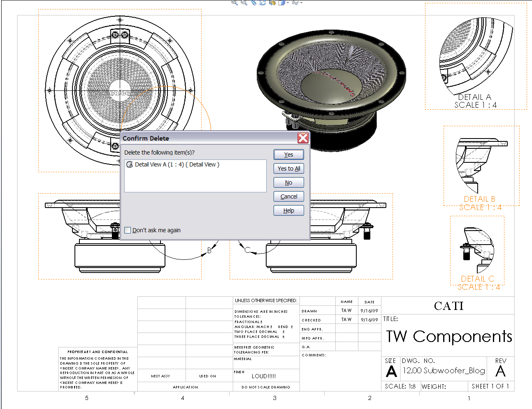Click the Hide/Show Items glasses icon
The image size is (532, 409).
295,3
